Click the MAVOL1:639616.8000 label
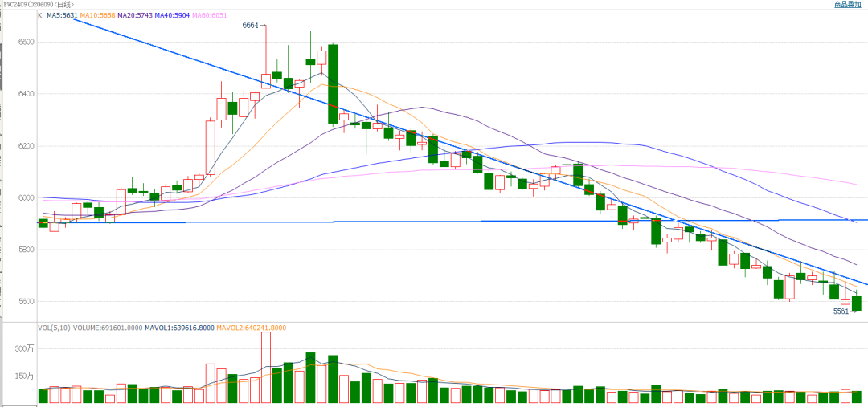 179,328
